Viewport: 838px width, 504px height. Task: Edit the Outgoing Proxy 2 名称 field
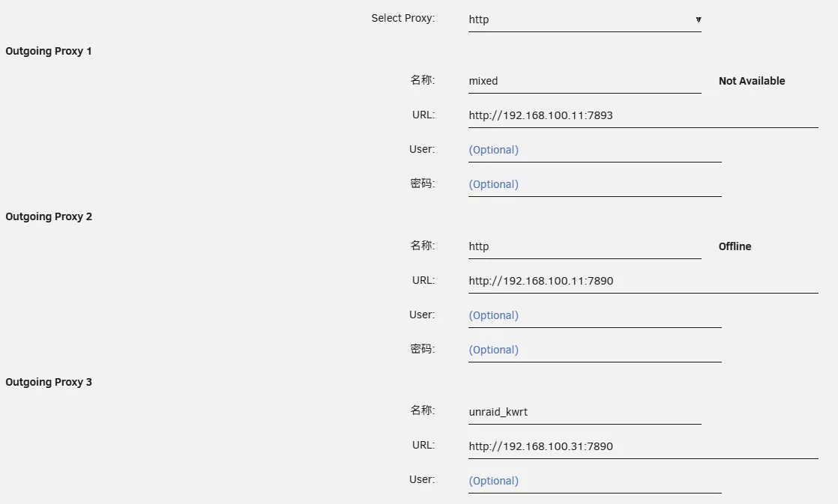pyautogui.click(x=583, y=246)
